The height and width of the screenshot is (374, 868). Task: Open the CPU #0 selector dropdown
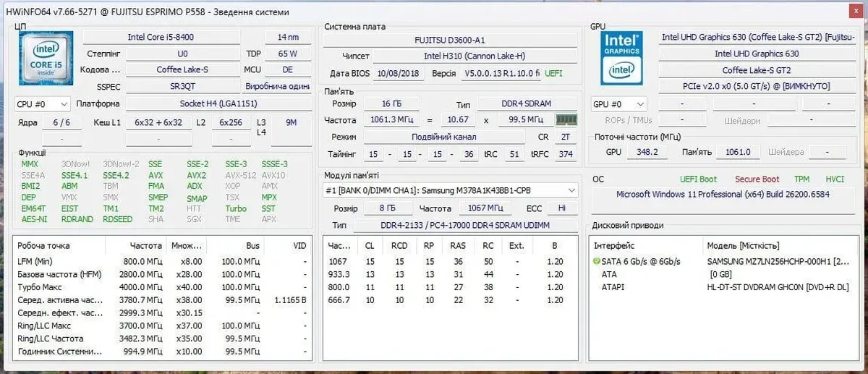pos(43,104)
